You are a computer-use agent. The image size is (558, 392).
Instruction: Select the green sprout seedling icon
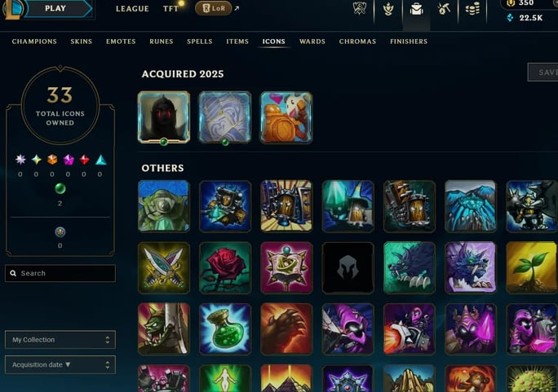point(532,267)
